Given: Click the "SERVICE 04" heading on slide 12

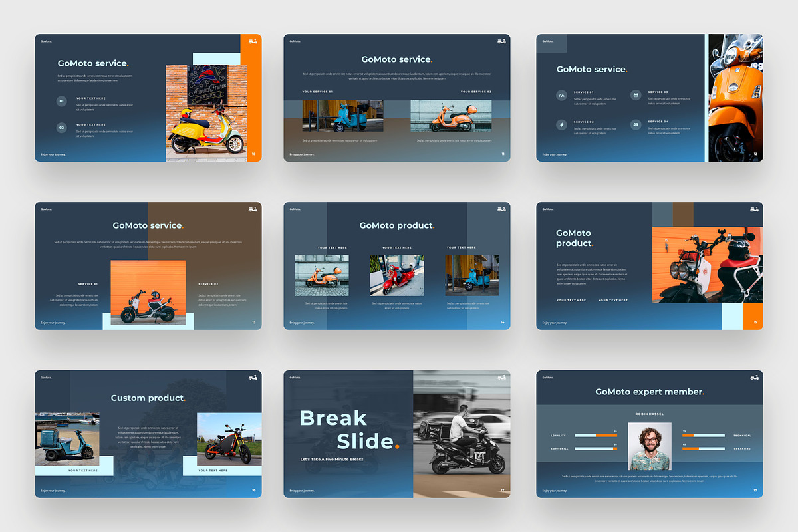Looking at the screenshot, I should [658, 122].
